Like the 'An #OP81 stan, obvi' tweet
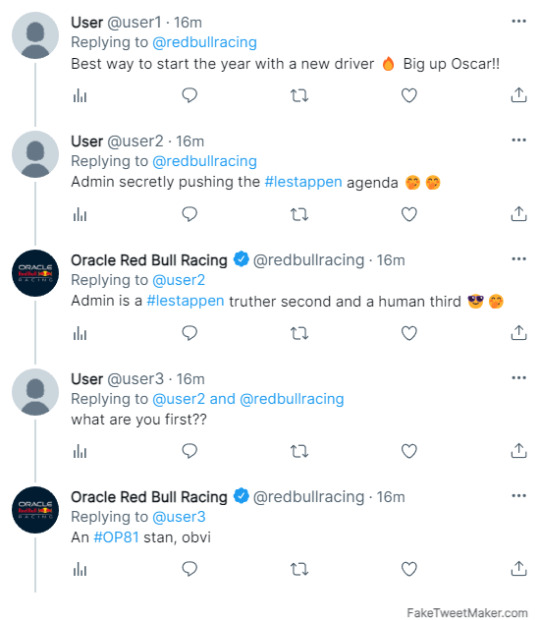Image resolution: width=540 pixels, height=620 pixels. (x=409, y=569)
